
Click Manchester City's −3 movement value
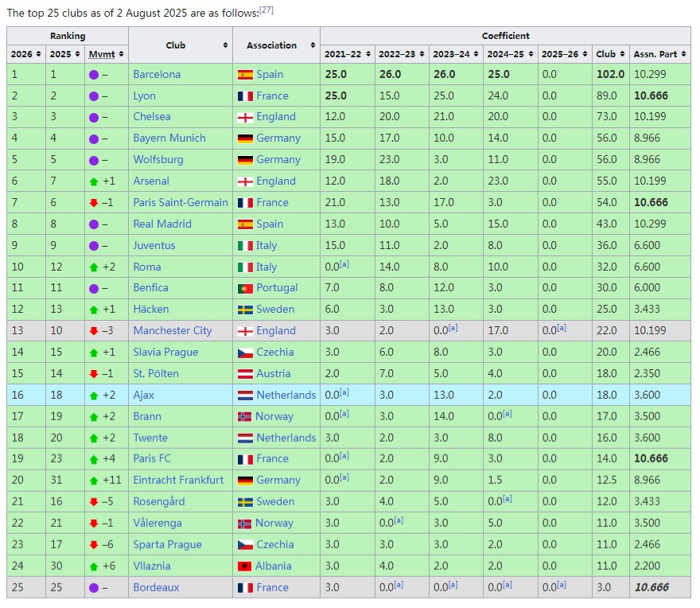click(x=107, y=330)
